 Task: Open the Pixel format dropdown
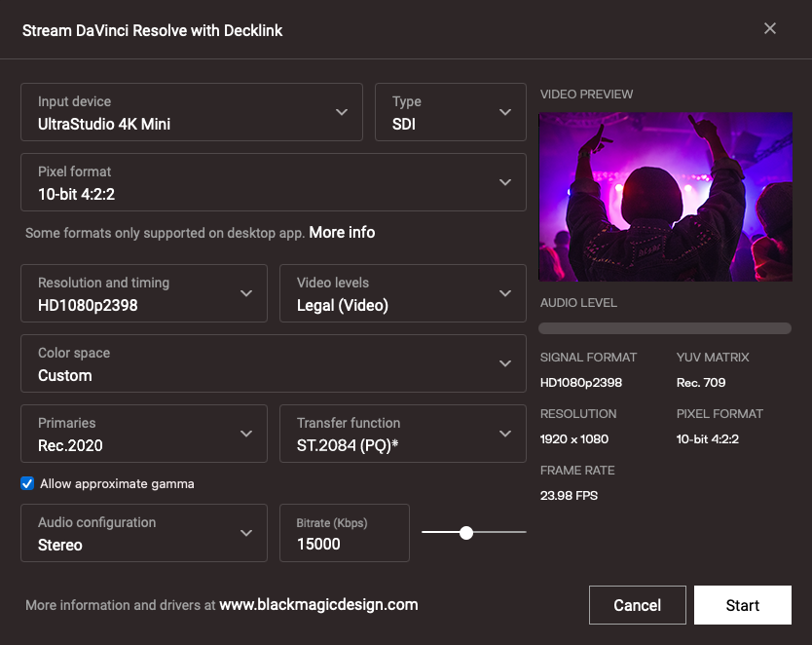273,182
